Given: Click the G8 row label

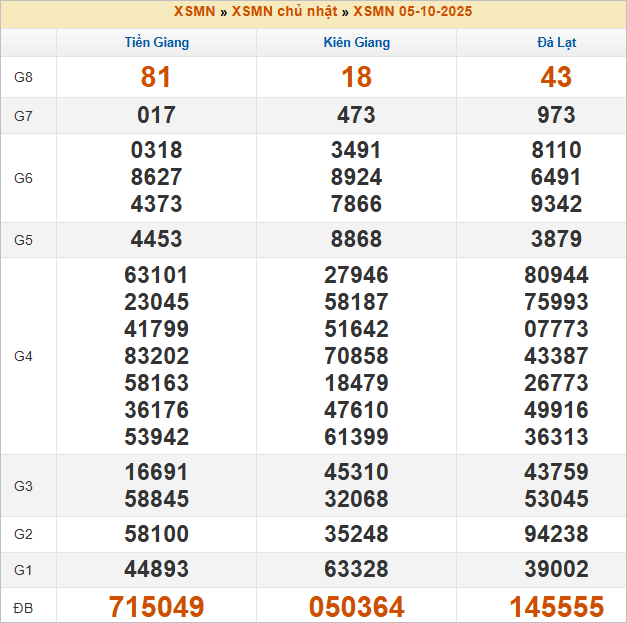Looking at the screenshot, I should coord(23,77).
